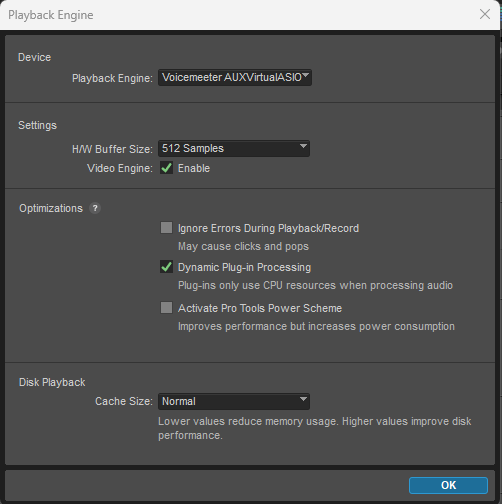Enable Ignore Errors During Playback/Record
Viewport: 502px width, 504px height.
coord(166,228)
